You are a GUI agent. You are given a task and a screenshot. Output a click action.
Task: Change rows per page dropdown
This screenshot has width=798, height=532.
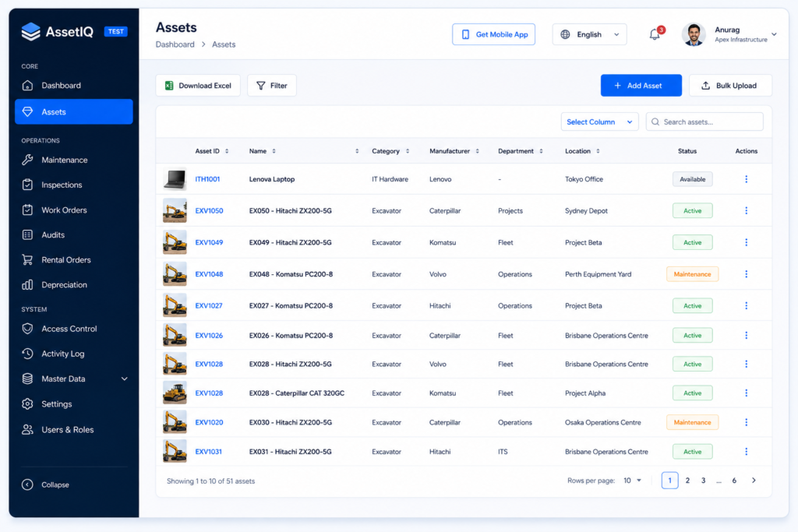tap(633, 480)
